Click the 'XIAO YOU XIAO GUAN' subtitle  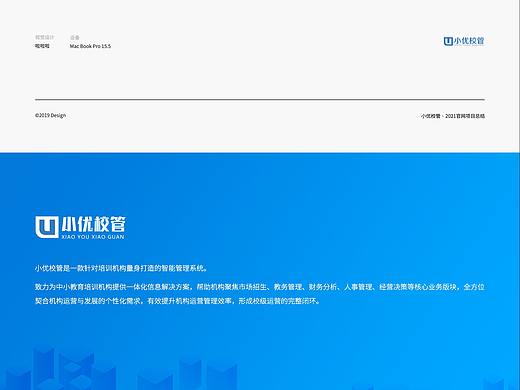pyautogui.click(x=93, y=237)
